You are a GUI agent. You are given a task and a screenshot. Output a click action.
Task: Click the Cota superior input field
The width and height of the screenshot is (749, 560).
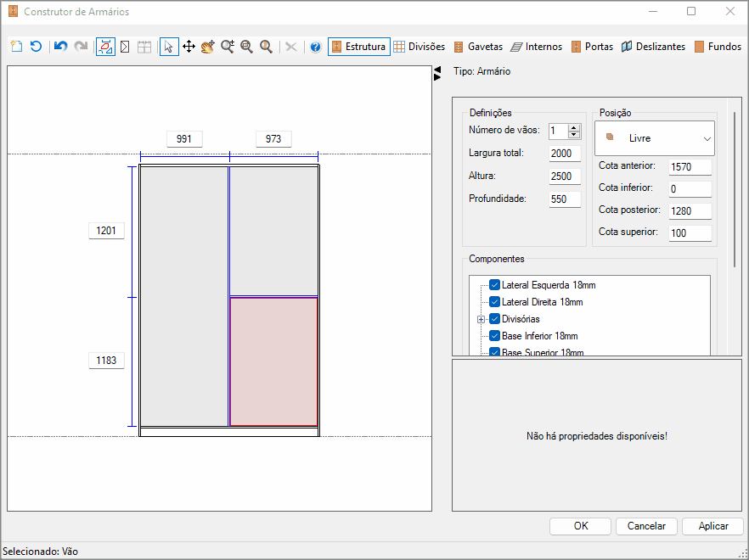690,233
